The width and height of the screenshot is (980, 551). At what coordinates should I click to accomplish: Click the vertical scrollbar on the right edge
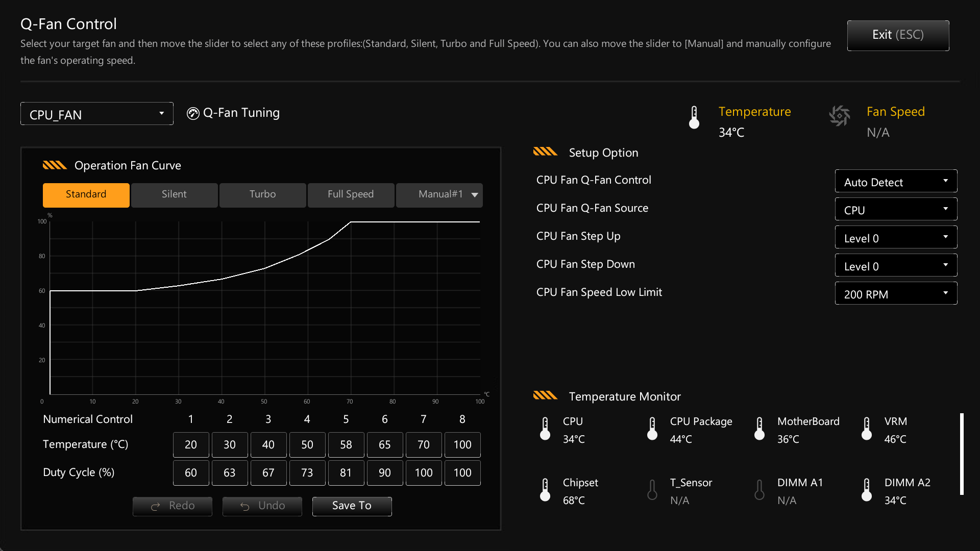[x=962, y=453]
